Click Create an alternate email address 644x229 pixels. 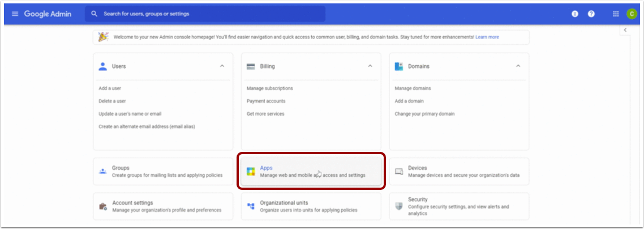click(147, 126)
